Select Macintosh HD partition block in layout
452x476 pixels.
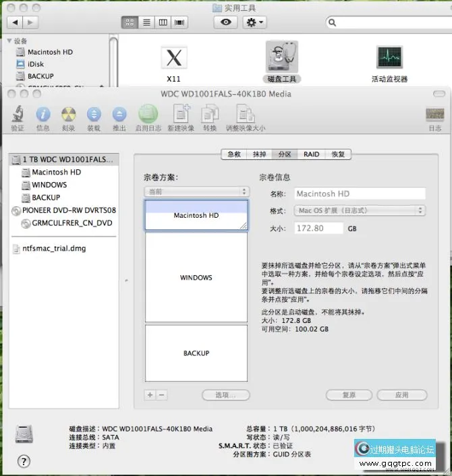196,215
